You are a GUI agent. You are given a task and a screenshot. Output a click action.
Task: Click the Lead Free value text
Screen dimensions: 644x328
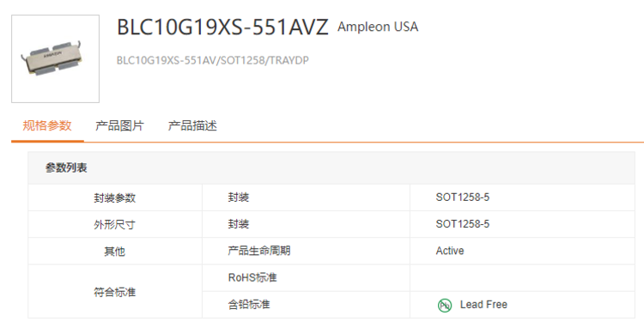[x=483, y=305]
